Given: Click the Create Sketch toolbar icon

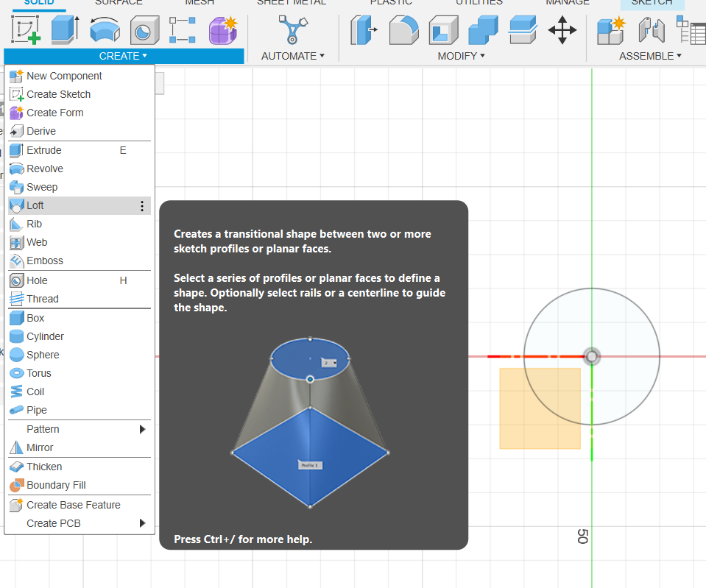Looking at the screenshot, I should [x=26, y=29].
